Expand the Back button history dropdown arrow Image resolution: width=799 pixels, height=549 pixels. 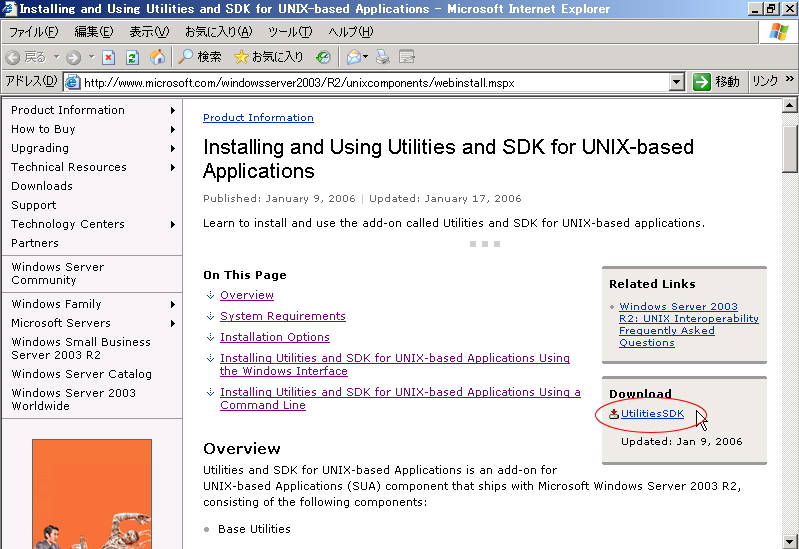pos(57,57)
